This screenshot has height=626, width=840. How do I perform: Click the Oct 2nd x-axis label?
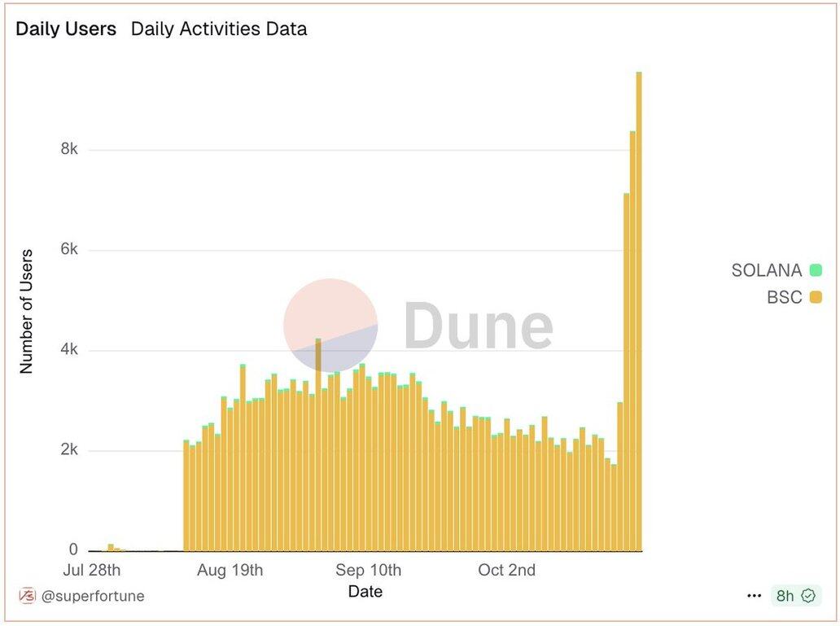coord(507,570)
